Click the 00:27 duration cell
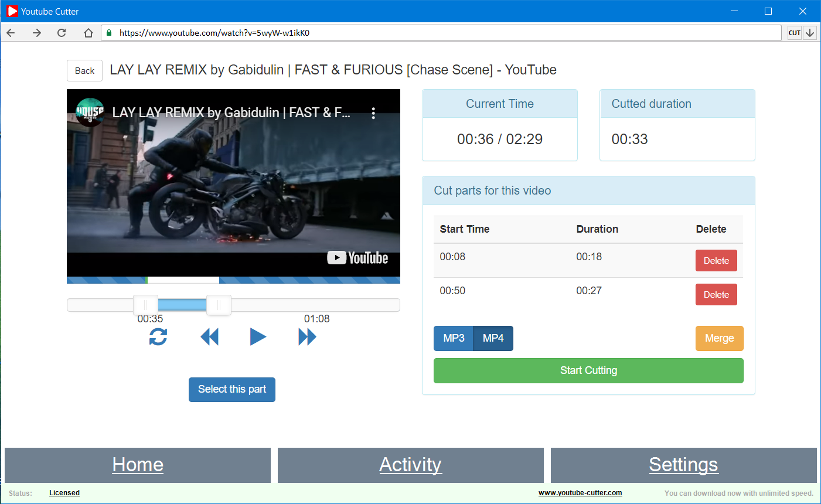This screenshot has height=504, width=821. pyautogui.click(x=589, y=291)
